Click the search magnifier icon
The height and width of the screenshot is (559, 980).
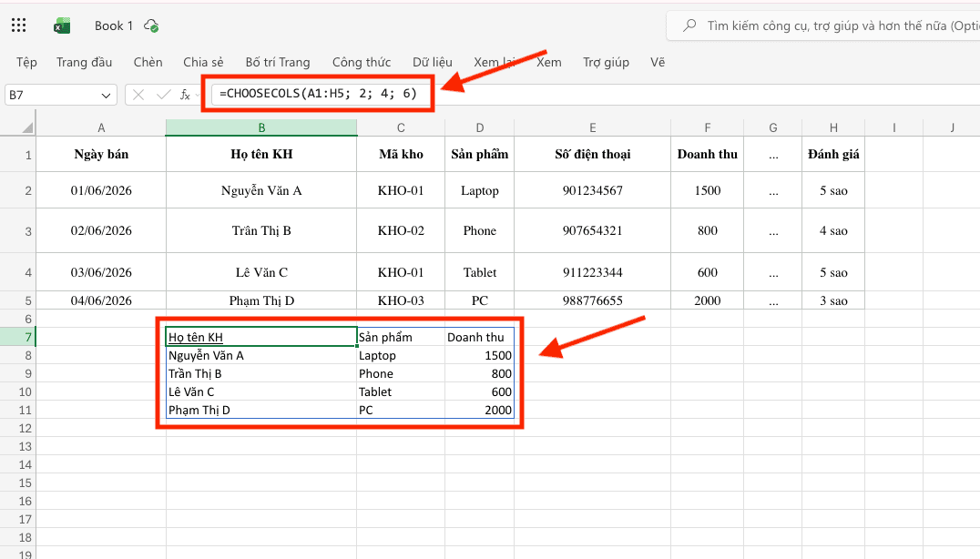click(689, 25)
